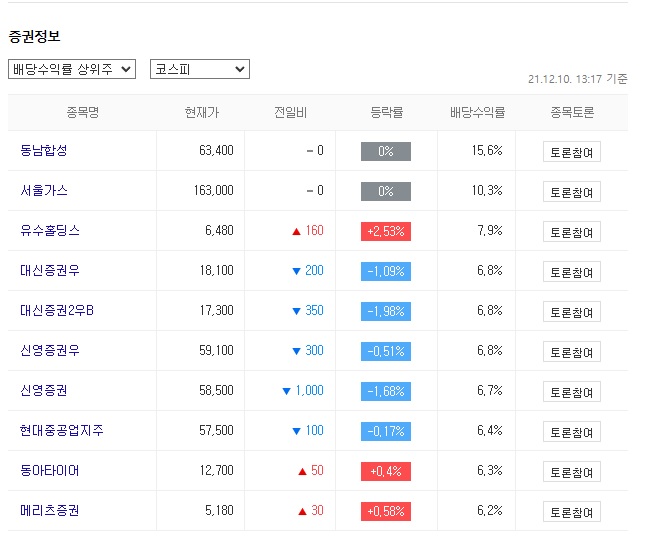
Task: Click the ▼ 1,000 change for 신영증권
Action: pos(303,391)
